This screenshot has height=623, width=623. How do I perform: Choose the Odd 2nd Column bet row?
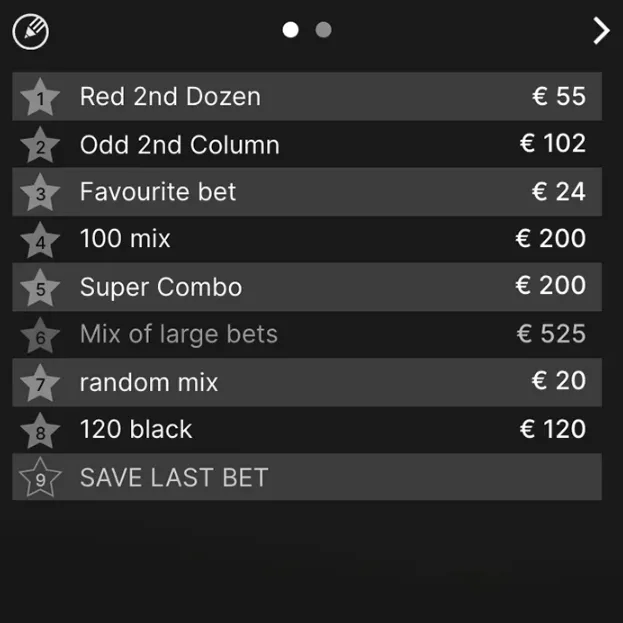coord(307,144)
